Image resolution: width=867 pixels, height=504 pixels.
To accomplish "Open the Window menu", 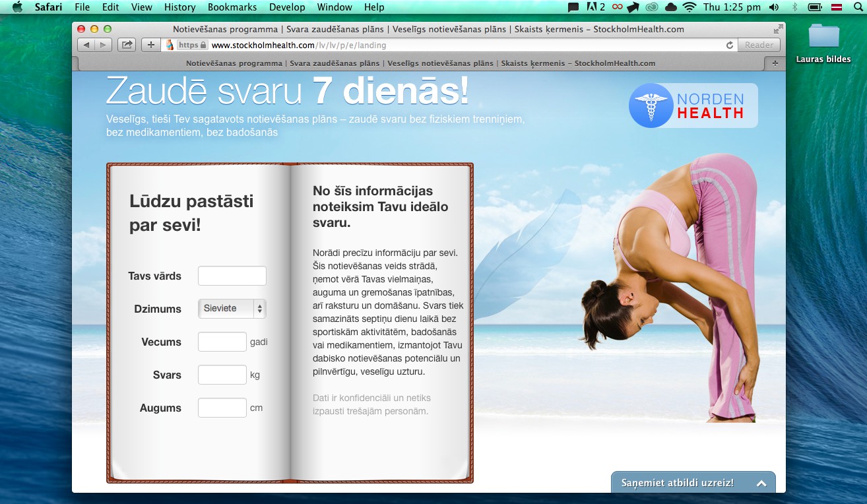I will [x=335, y=7].
